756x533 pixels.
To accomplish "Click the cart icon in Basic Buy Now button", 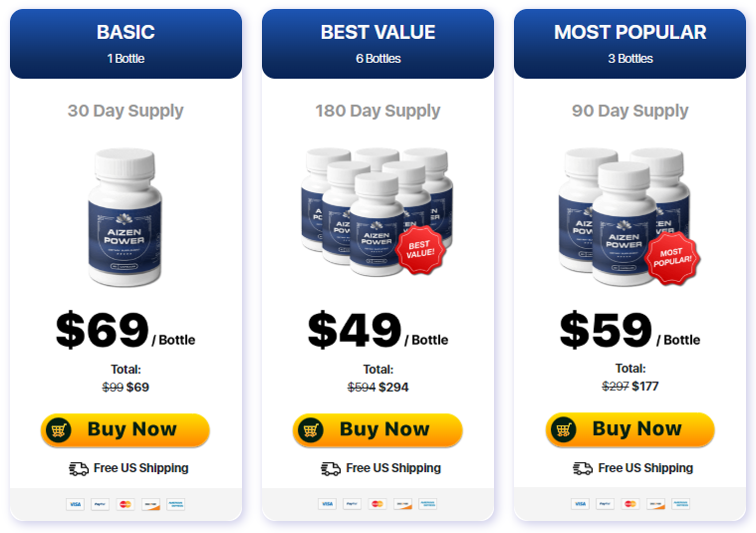I will pyautogui.click(x=59, y=429).
